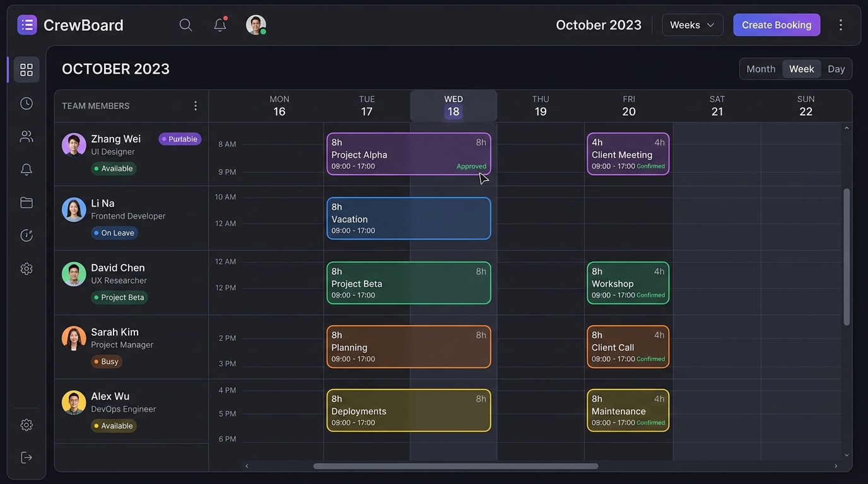Open the bottom gear settings icon
Screen dimensions: 868x484
26,425
